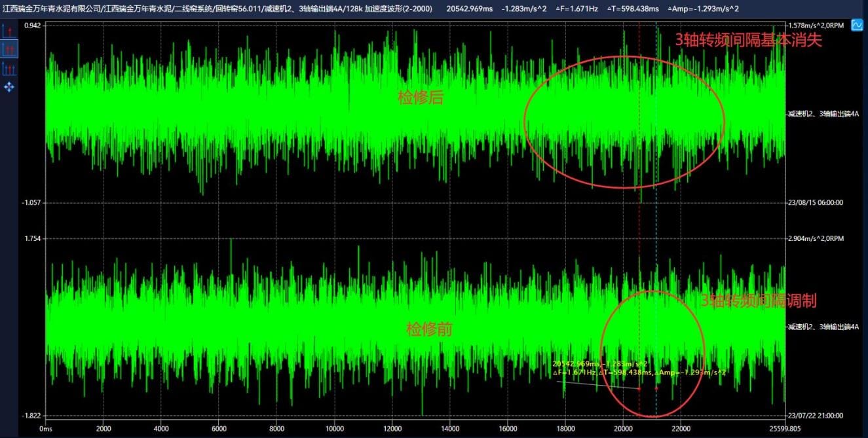Viewport: 868px width, 438px height.
Task: Click the first red cursor dot in lower waveform
Action: click(x=639, y=389)
